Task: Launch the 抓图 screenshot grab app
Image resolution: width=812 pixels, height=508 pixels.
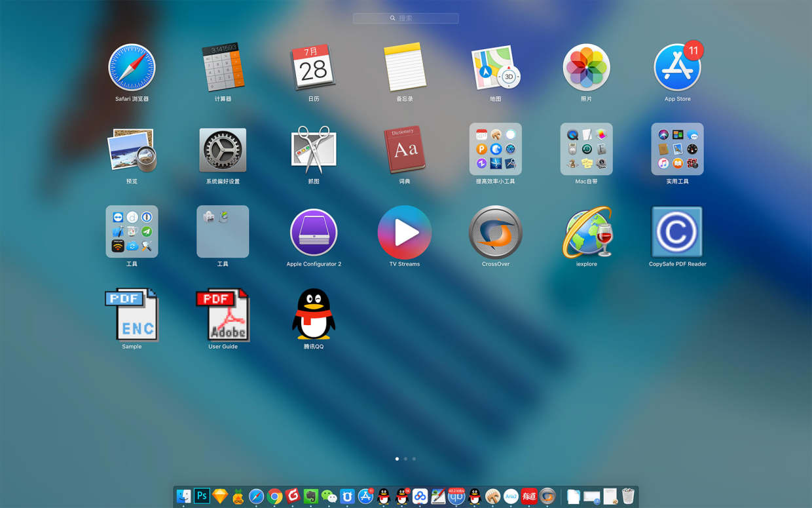Action: (x=313, y=150)
